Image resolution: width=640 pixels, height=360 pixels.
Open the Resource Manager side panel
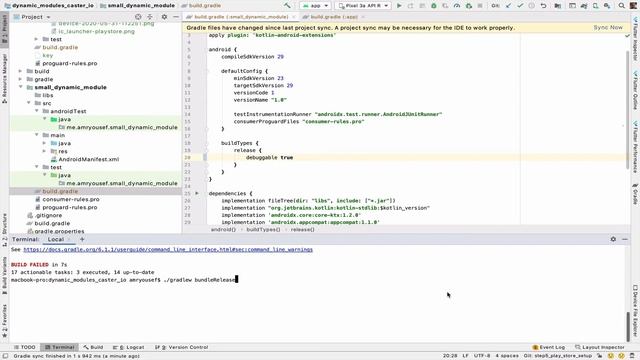pos(4,78)
